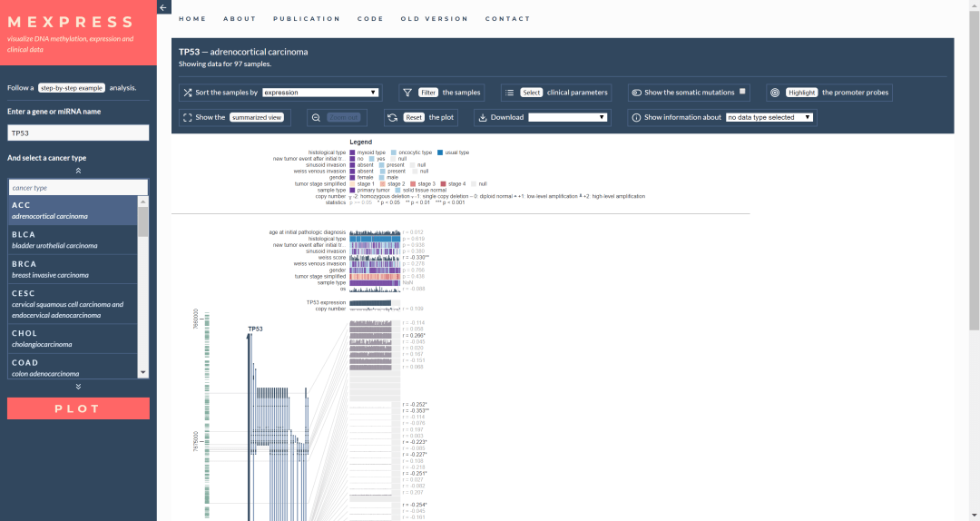The height and width of the screenshot is (521, 980).
Task: Click weiss score row label
Action: (332, 258)
